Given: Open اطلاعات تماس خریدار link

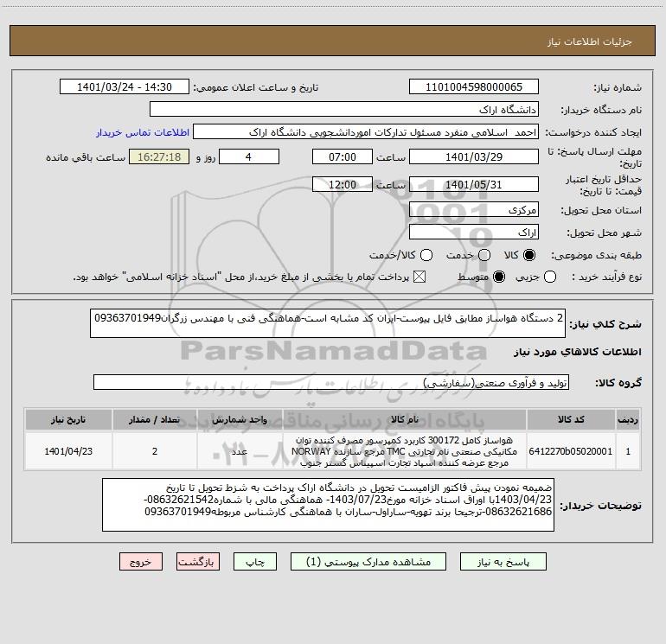Looking at the screenshot, I should (143, 132).
